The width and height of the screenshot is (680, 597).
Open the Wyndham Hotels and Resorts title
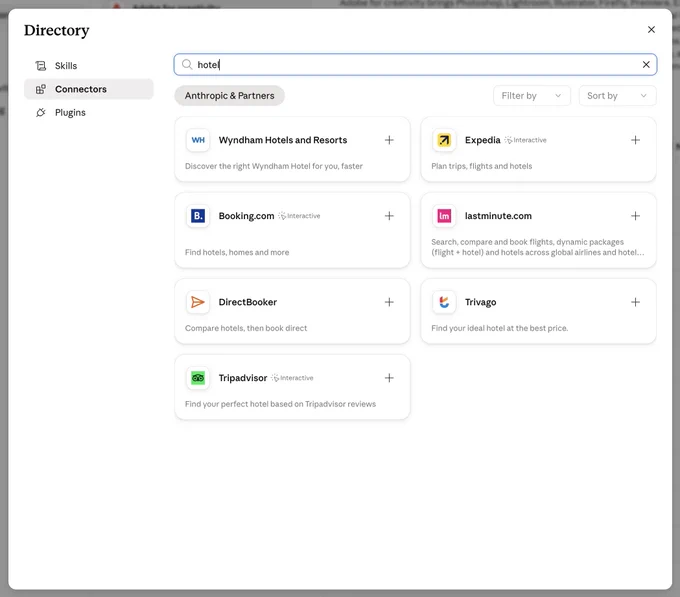[x=283, y=140]
